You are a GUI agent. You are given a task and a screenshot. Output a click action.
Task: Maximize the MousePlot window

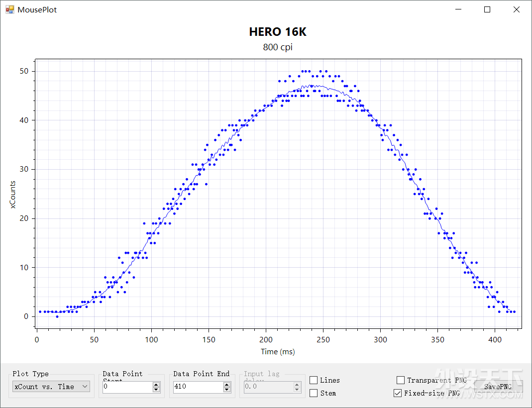[x=487, y=9]
